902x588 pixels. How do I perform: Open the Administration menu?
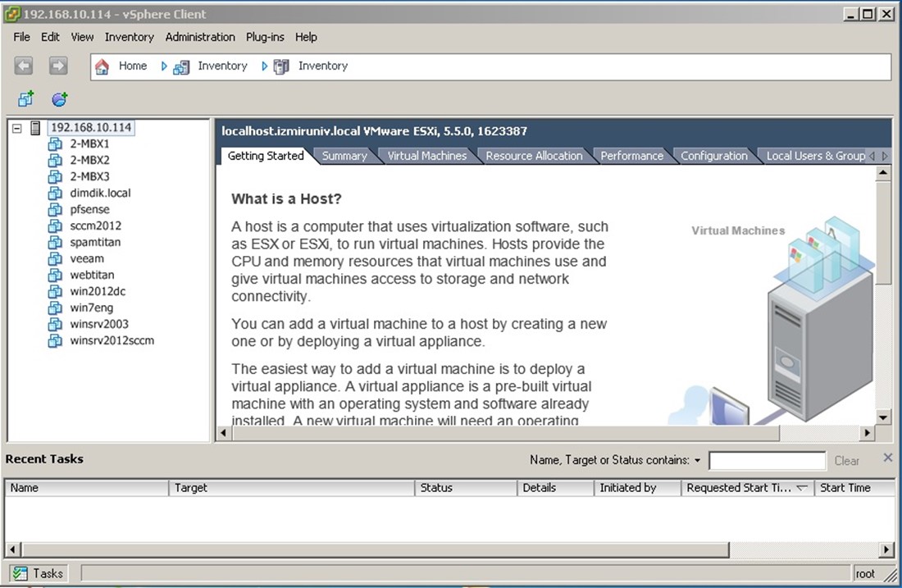(200, 37)
